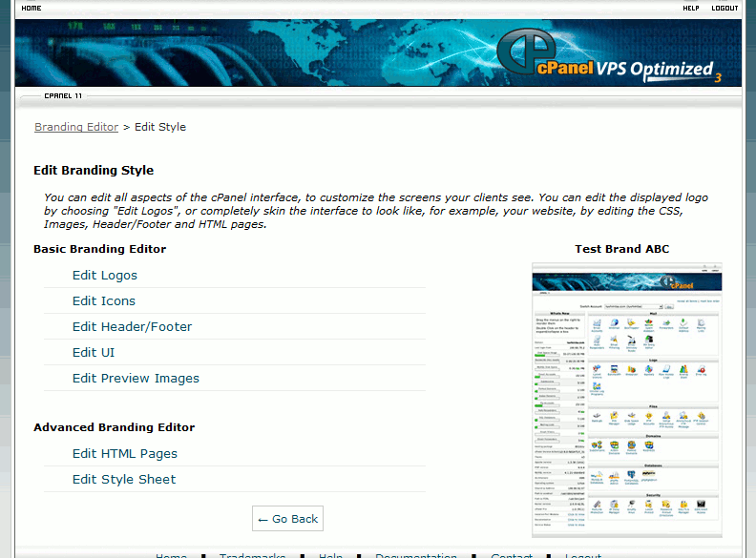The image size is (756, 558).
Task: Click the Go Back button
Action: pyautogui.click(x=288, y=519)
